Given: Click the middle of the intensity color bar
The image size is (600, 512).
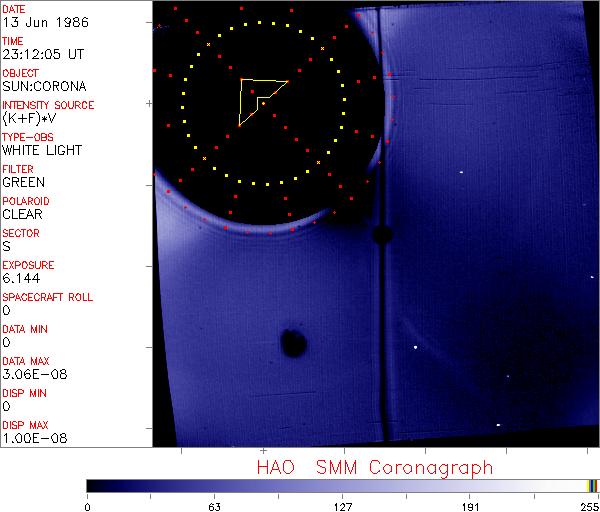Looking at the screenshot, I should coord(342,486).
